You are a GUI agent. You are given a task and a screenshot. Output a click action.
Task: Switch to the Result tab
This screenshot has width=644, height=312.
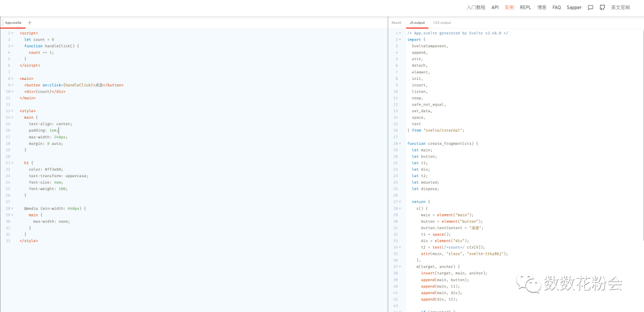397,23
